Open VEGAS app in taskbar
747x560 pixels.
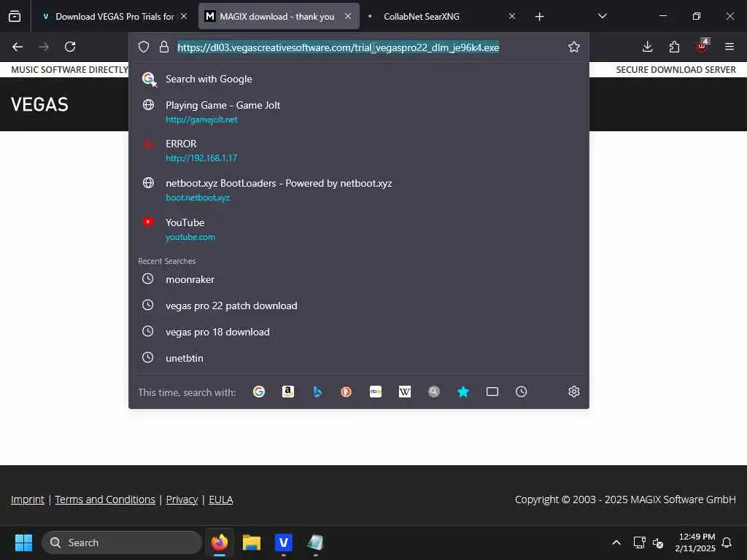click(x=284, y=542)
